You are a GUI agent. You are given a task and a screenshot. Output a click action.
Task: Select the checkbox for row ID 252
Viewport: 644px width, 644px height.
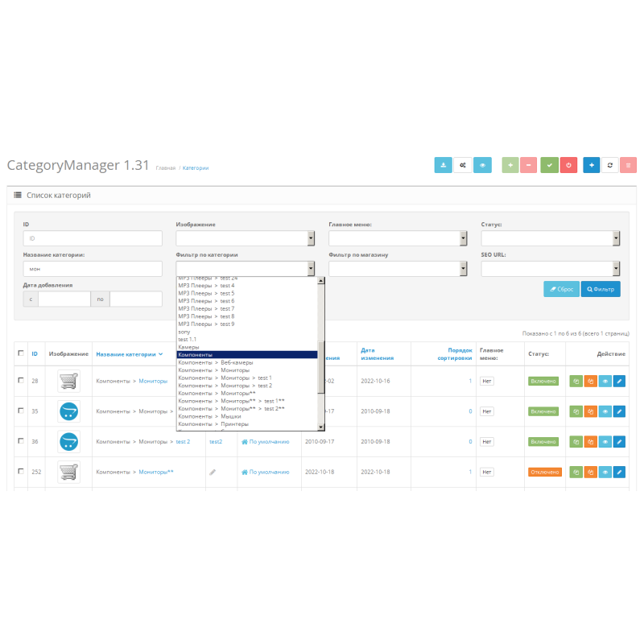click(x=21, y=472)
